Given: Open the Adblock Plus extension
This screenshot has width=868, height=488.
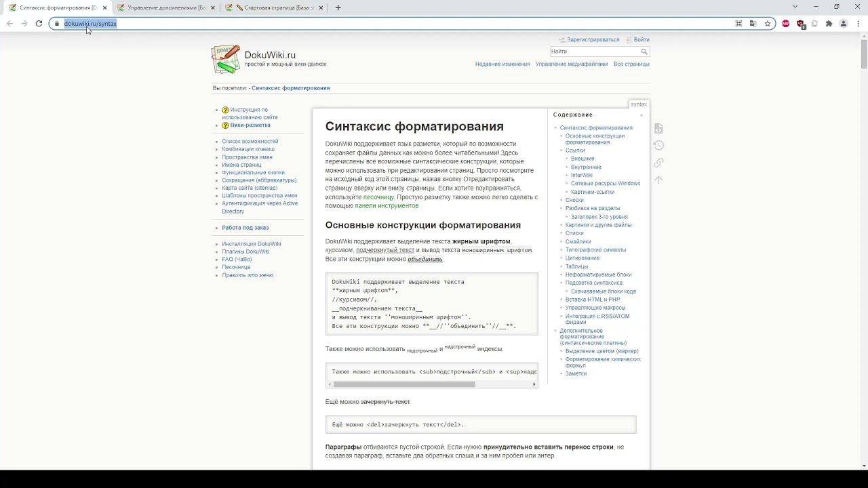Looking at the screenshot, I should (x=786, y=23).
